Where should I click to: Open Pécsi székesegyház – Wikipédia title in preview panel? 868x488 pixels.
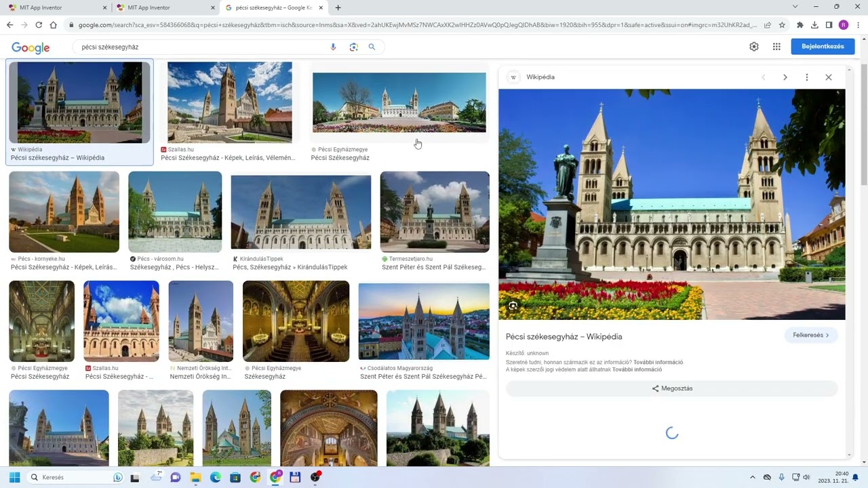pos(564,336)
